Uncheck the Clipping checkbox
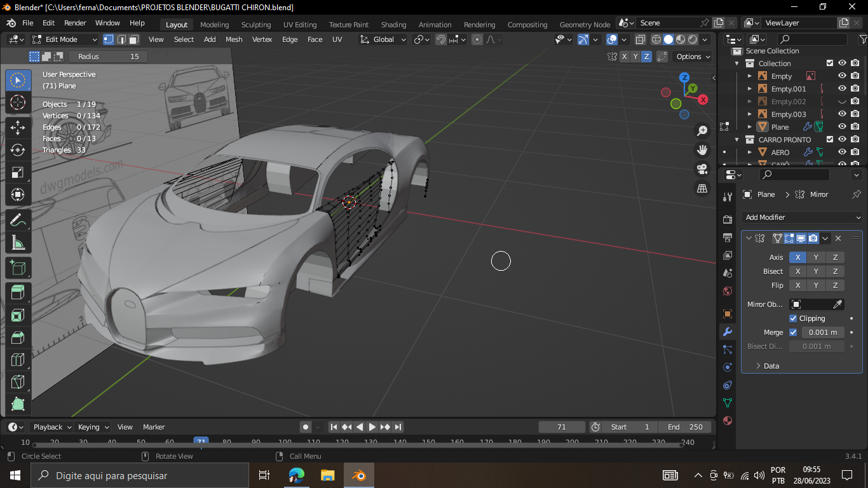 tap(793, 318)
